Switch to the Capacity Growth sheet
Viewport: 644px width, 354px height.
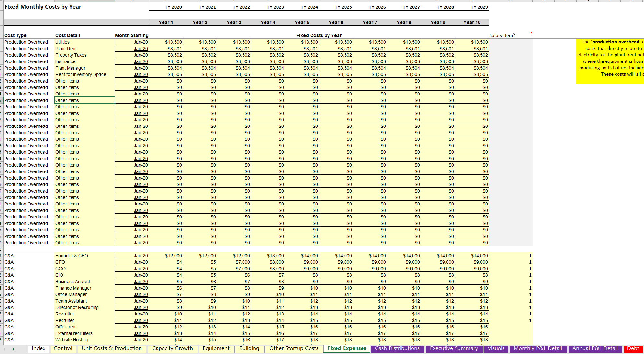pyautogui.click(x=172, y=348)
